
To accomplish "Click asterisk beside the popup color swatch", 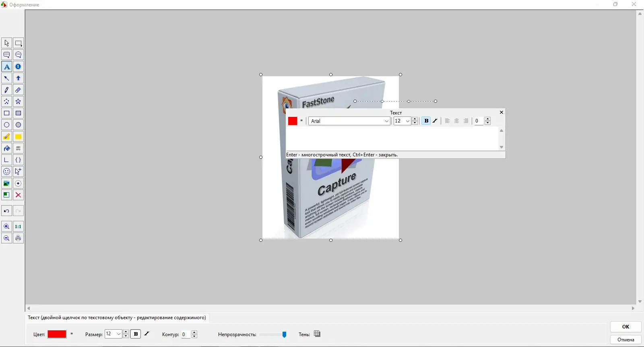I will click(301, 121).
